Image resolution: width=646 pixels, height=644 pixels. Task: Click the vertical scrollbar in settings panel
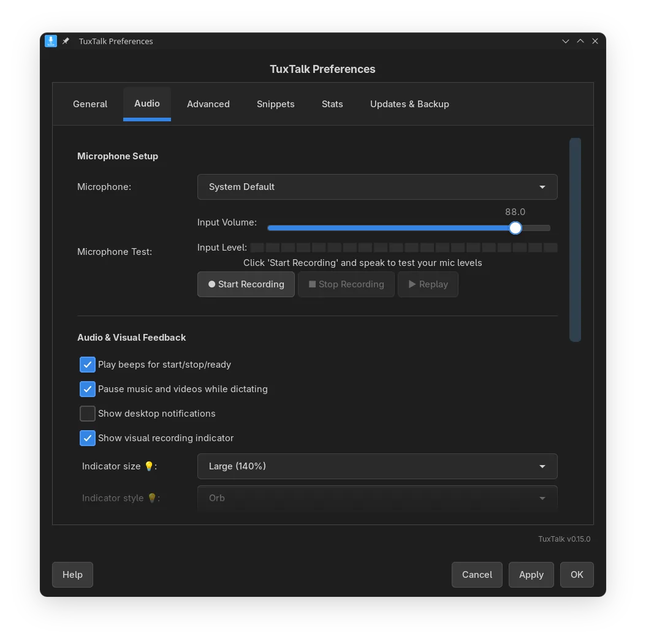(575, 240)
